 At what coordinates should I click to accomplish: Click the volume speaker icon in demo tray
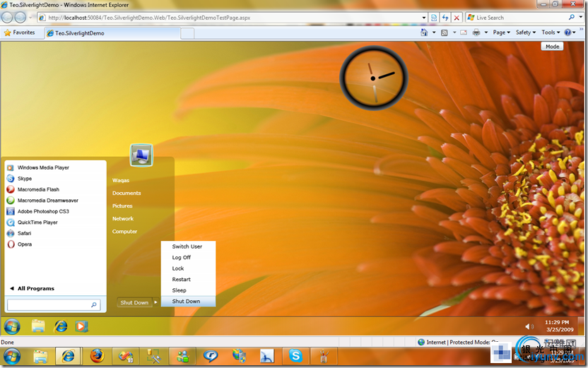tap(529, 326)
